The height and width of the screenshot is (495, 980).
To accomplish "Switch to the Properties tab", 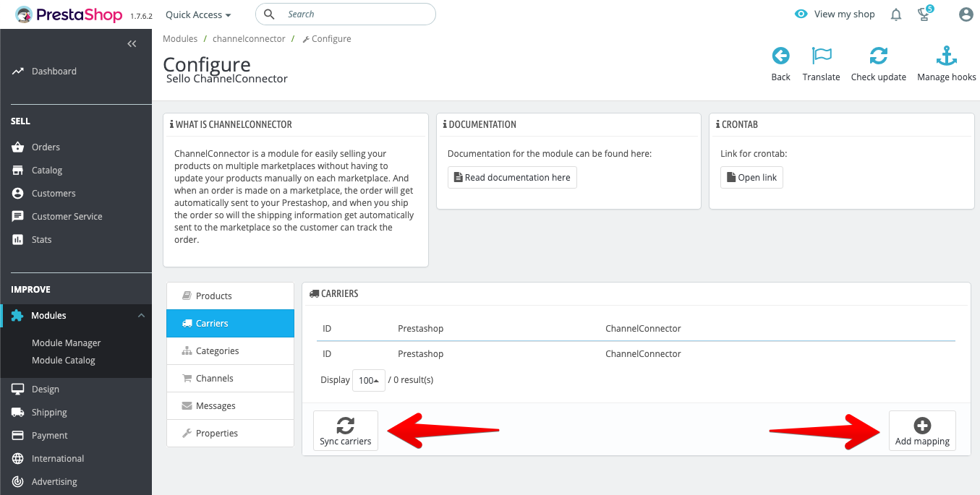I will click(231, 434).
